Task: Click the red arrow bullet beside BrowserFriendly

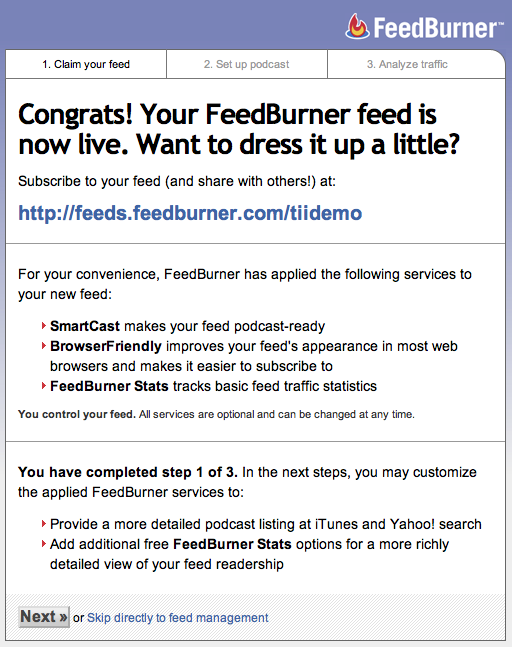Action: click(43, 345)
